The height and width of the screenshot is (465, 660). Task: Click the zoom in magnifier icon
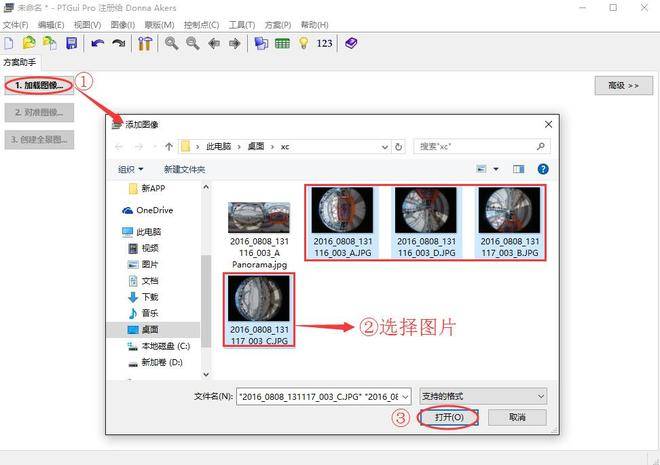point(171,43)
